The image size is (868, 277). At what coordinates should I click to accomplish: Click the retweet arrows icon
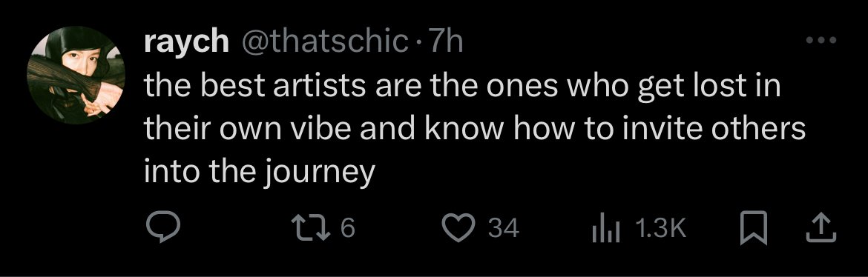click(x=311, y=228)
